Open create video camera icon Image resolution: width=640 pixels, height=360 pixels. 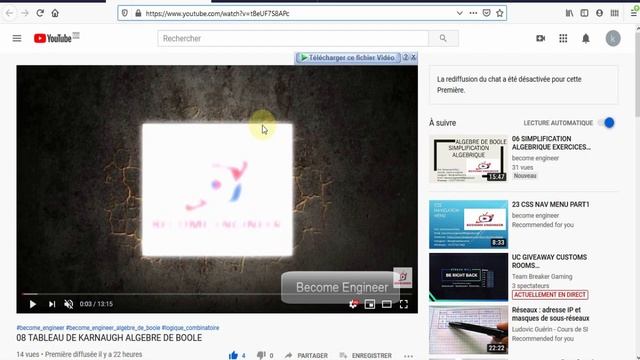(x=540, y=38)
